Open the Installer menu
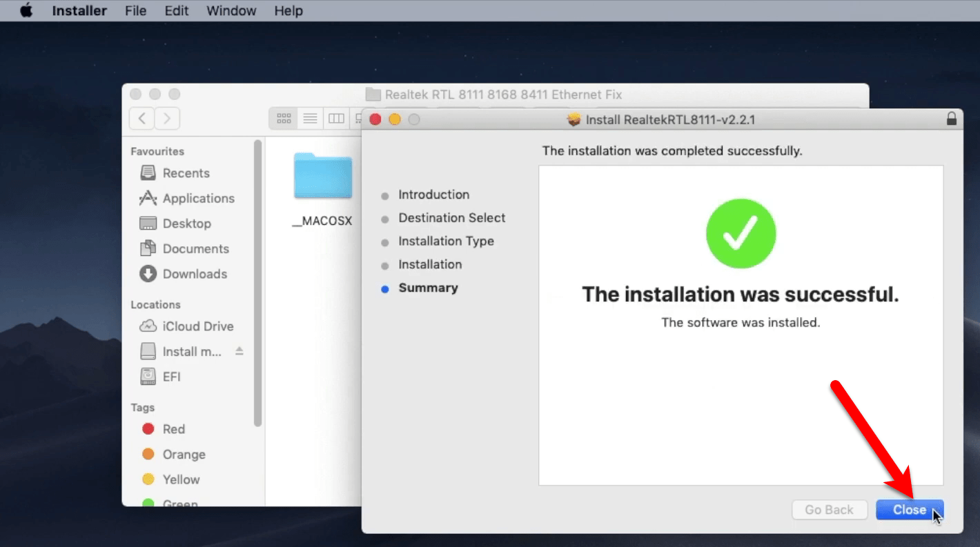 point(79,11)
